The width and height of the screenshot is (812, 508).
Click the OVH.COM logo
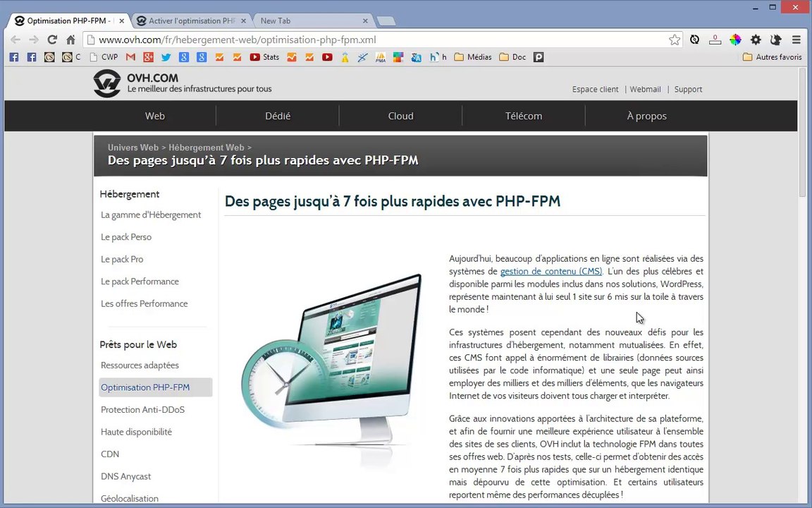coord(183,84)
